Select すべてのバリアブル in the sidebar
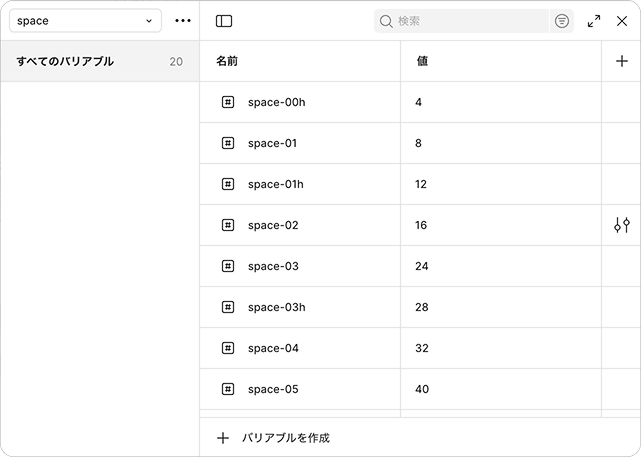 [x=100, y=61]
